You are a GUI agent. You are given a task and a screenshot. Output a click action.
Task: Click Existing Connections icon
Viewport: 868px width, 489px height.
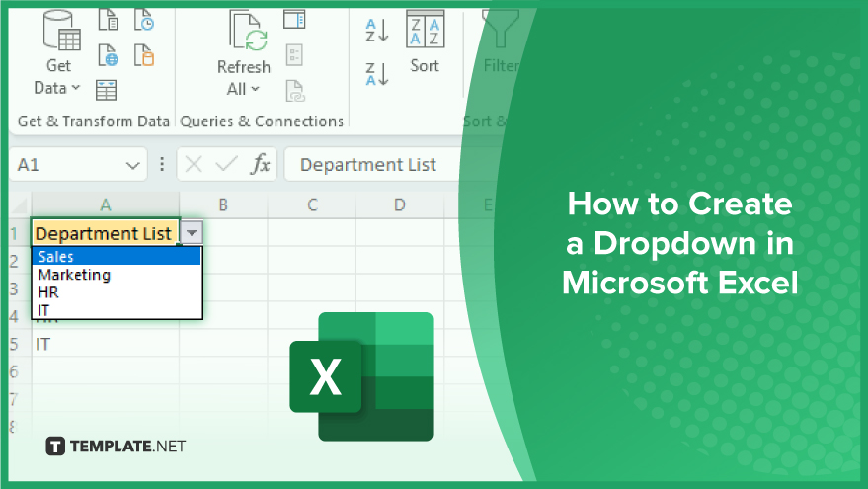pos(144,55)
